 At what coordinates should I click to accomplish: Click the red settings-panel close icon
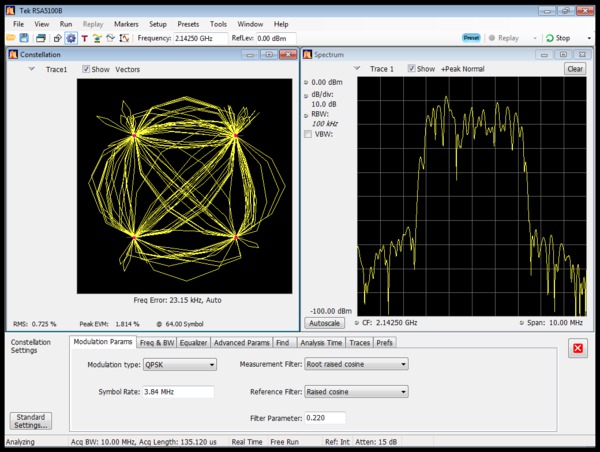point(577,348)
